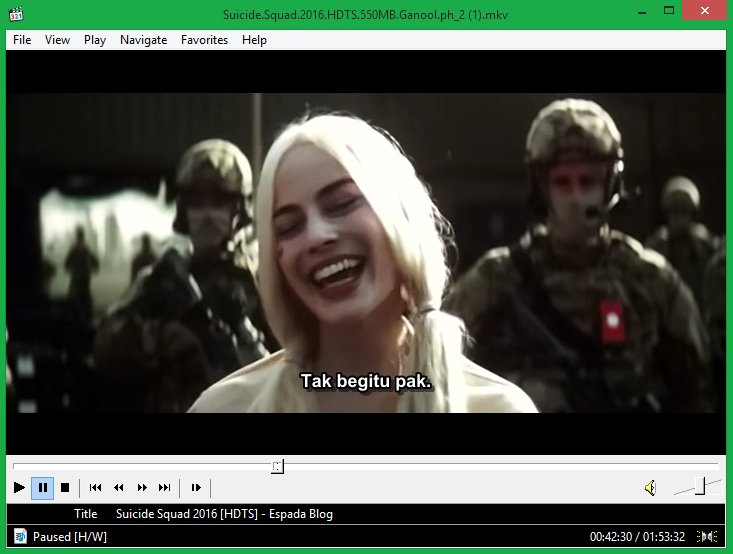The width and height of the screenshot is (733, 554).
Task: Maximize the player window
Action: 669,11
